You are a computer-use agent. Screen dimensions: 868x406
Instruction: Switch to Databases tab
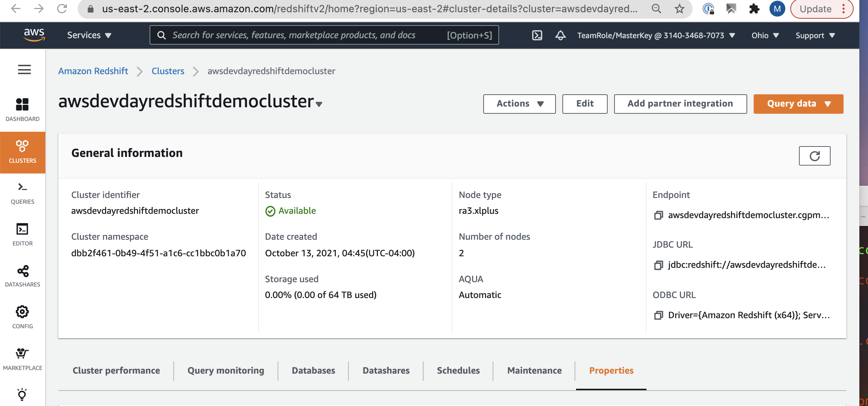tap(313, 371)
